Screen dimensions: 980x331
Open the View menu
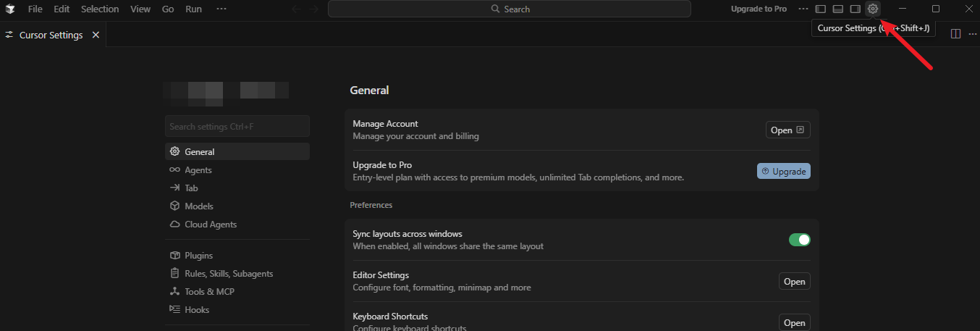coord(140,9)
